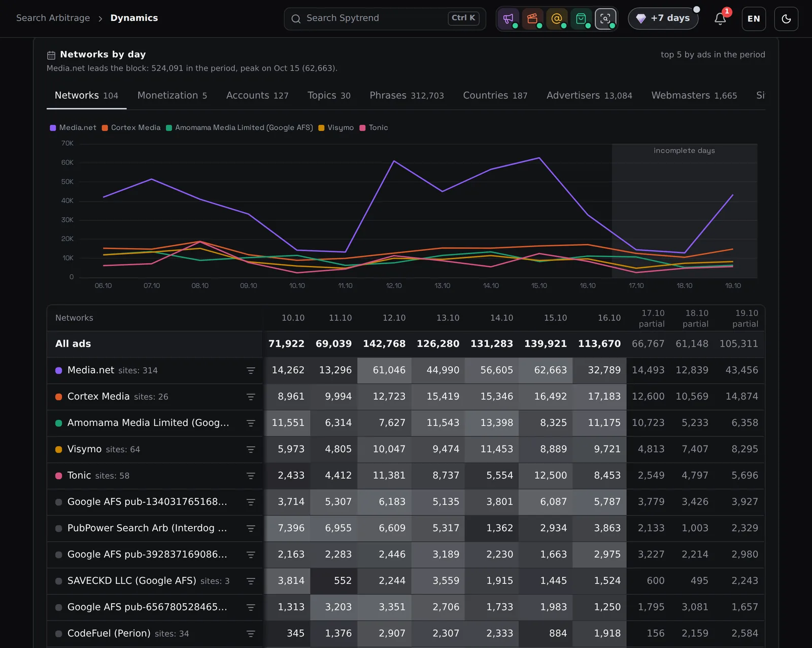Open the Advertisers tab
This screenshot has height=648, width=812.
point(589,95)
